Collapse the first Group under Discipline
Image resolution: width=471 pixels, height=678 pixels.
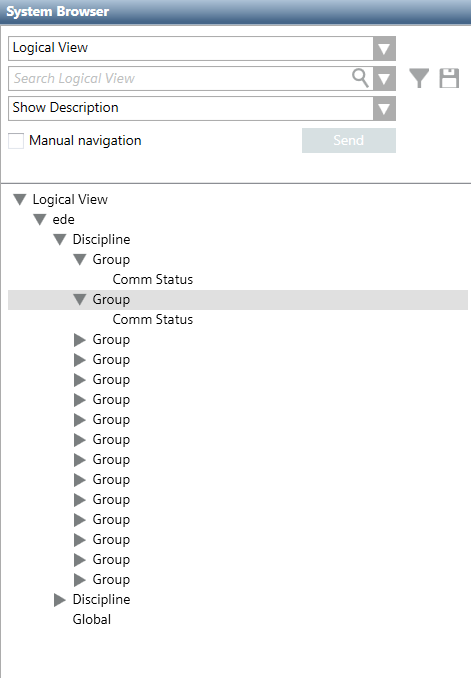(80, 259)
